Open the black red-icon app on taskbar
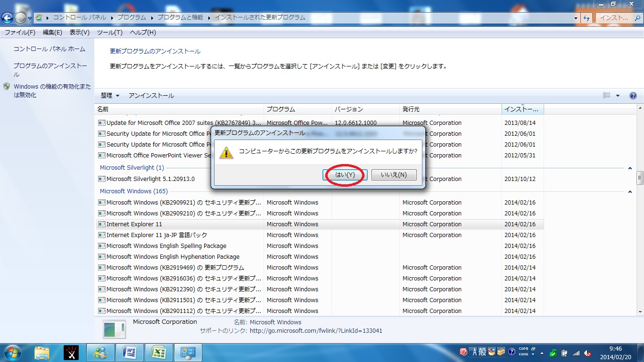Image resolution: width=644 pixels, height=362 pixels. coord(71,353)
